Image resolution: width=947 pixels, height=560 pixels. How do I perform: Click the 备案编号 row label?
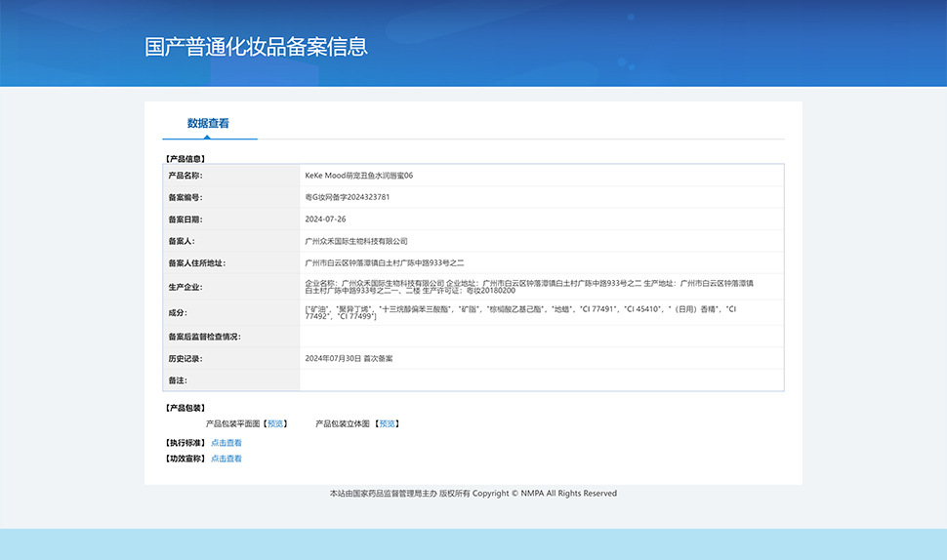click(x=185, y=197)
